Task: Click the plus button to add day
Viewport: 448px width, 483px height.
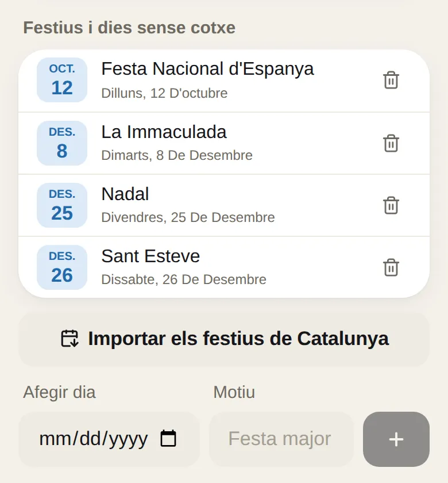Action: [396, 439]
